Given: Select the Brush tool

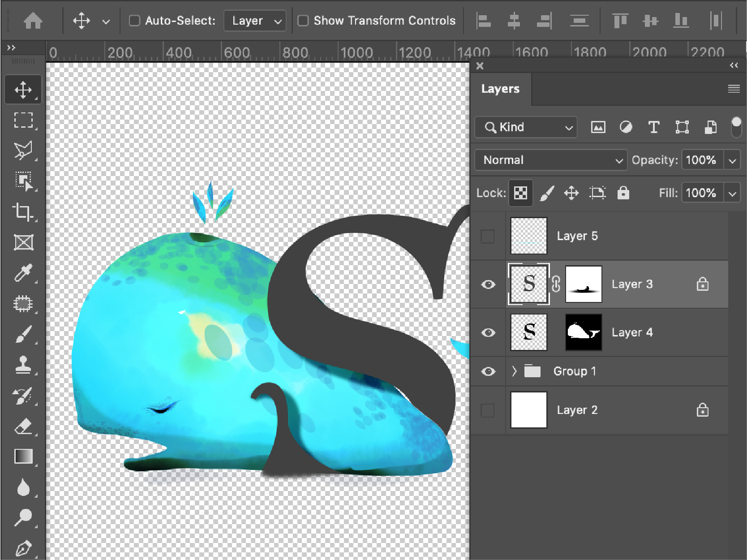Looking at the screenshot, I should [23, 334].
